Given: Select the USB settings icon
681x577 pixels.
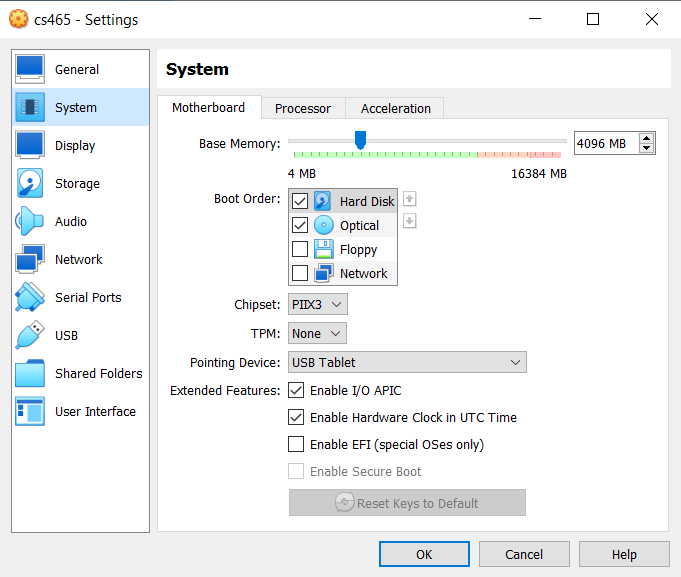Looking at the screenshot, I should pyautogui.click(x=30, y=335).
